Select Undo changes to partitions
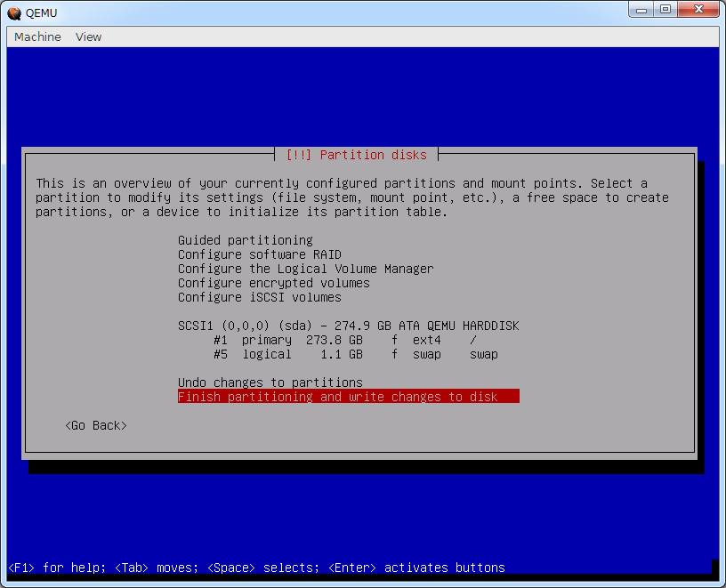726x588 pixels. click(270, 383)
